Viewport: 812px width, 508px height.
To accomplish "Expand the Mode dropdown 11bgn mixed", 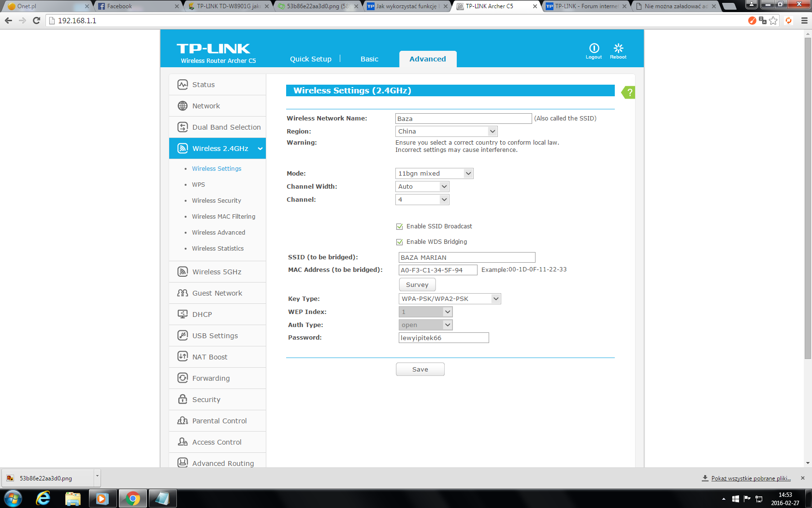I will coord(434,174).
